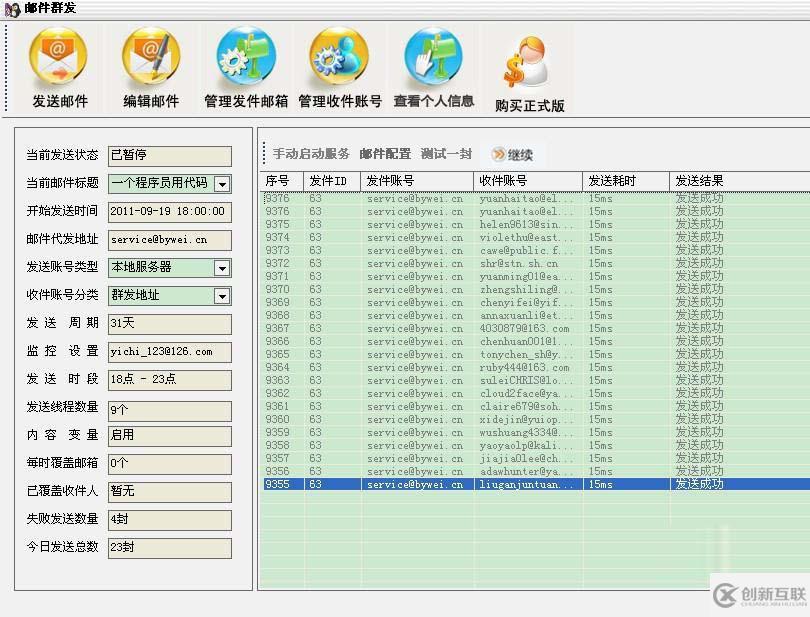Click the 发送结果 column header

(x=739, y=181)
